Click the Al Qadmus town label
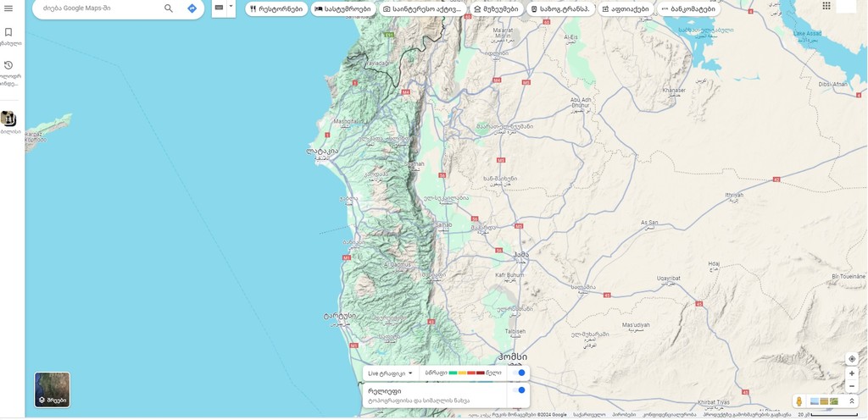 [398, 265]
